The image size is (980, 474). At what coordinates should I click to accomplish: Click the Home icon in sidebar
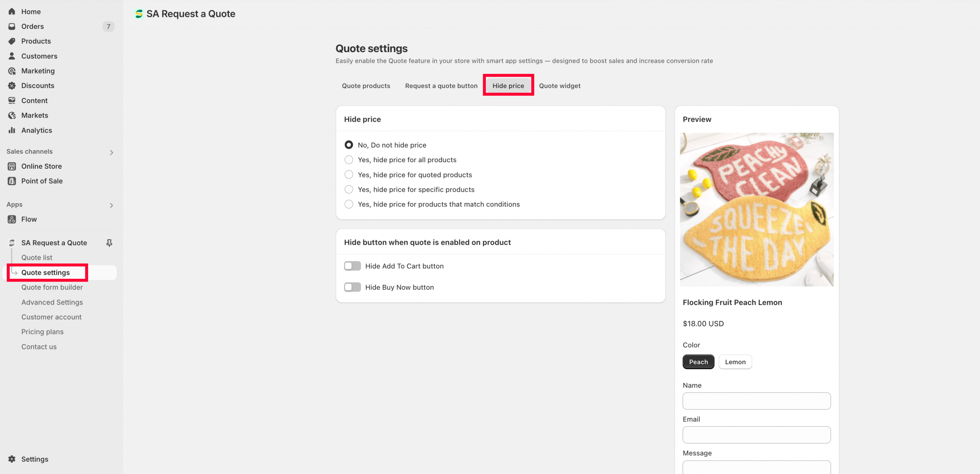click(x=12, y=11)
